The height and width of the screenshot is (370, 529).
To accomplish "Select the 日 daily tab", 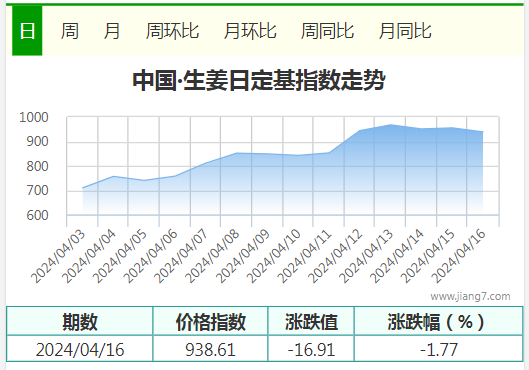I will [x=27, y=31].
